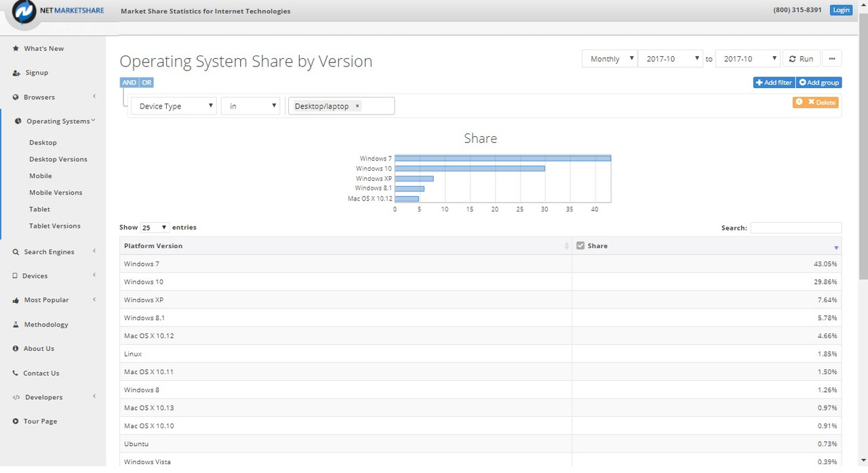Open Desktop Versions in the sidebar
Image resolution: width=868 pixels, height=473 pixels.
click(58, 159)
